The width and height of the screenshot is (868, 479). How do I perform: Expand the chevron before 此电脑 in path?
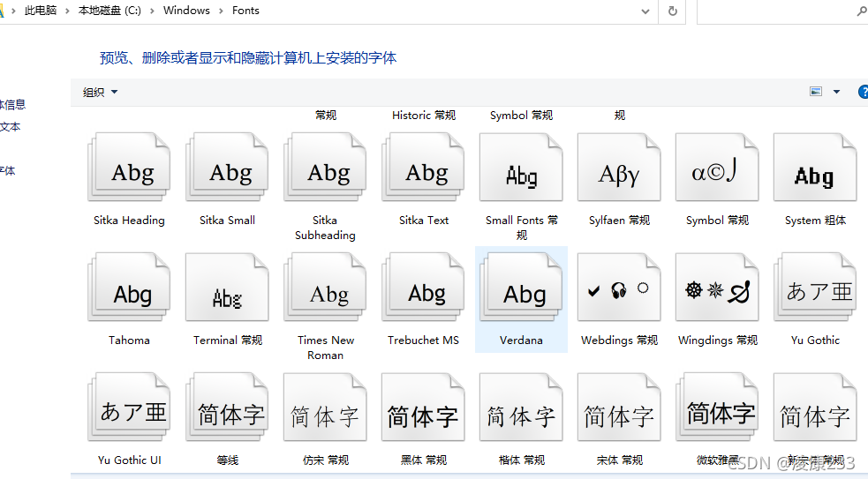tap(13, 11)
